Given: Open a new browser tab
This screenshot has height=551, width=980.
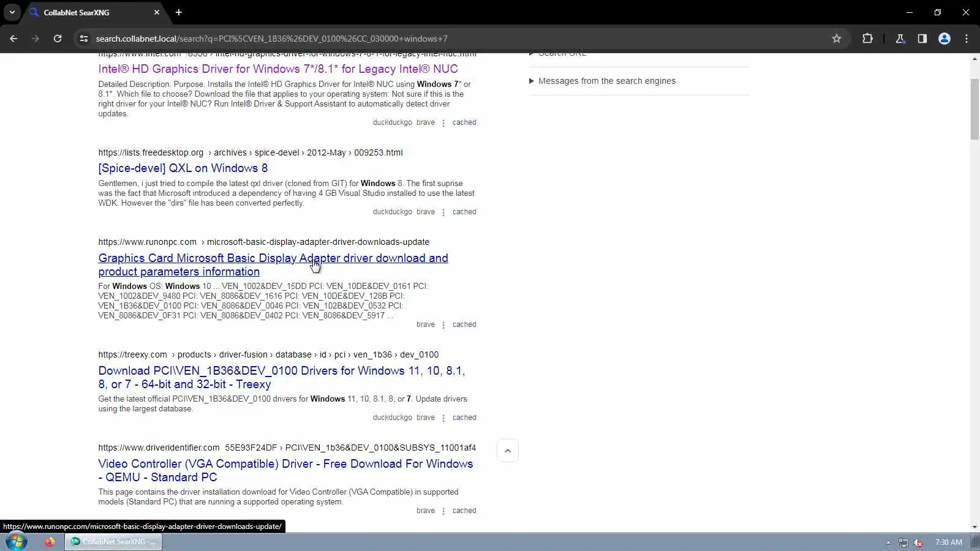Looking at the screenshot, I should click(x=179, y=12).
